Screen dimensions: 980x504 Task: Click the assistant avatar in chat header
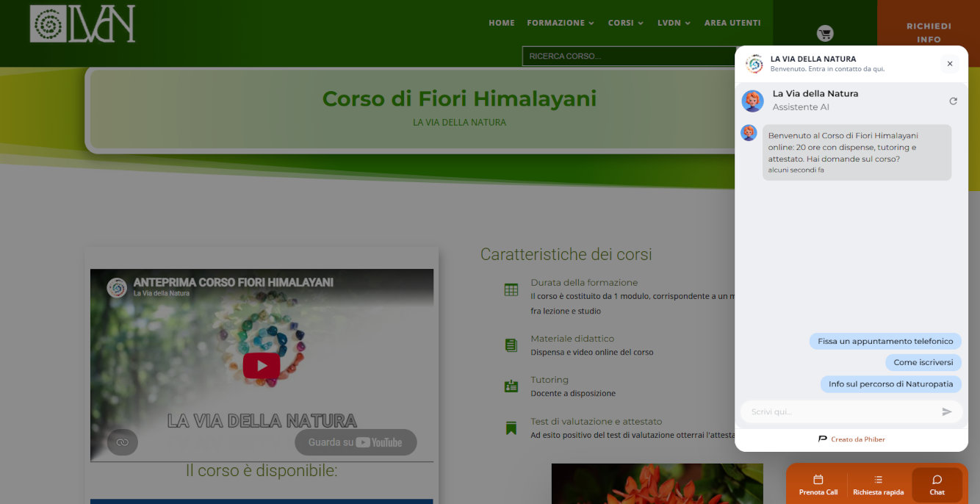[752, 101]
